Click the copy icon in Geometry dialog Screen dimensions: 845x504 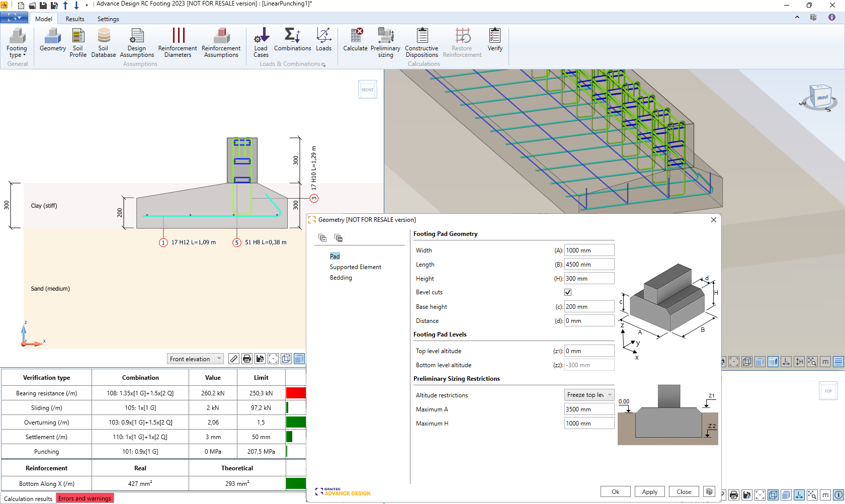(x=322, y=238)
